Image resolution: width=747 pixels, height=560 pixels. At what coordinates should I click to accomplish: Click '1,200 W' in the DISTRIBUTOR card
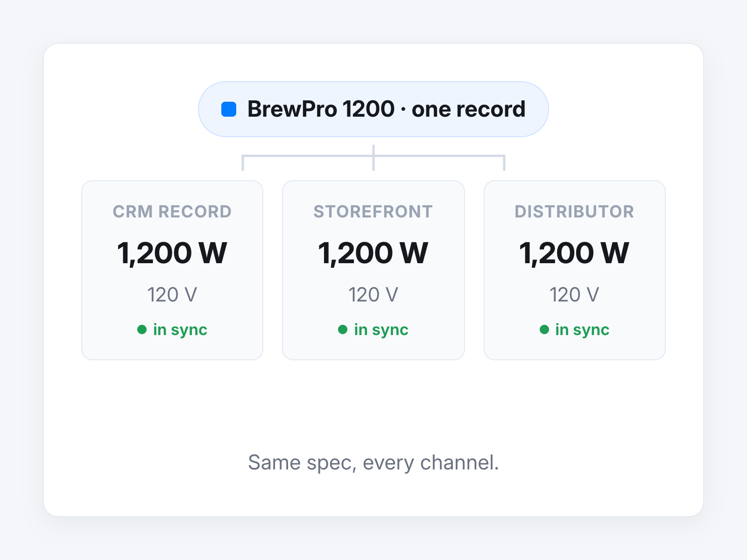pos(574,253)
